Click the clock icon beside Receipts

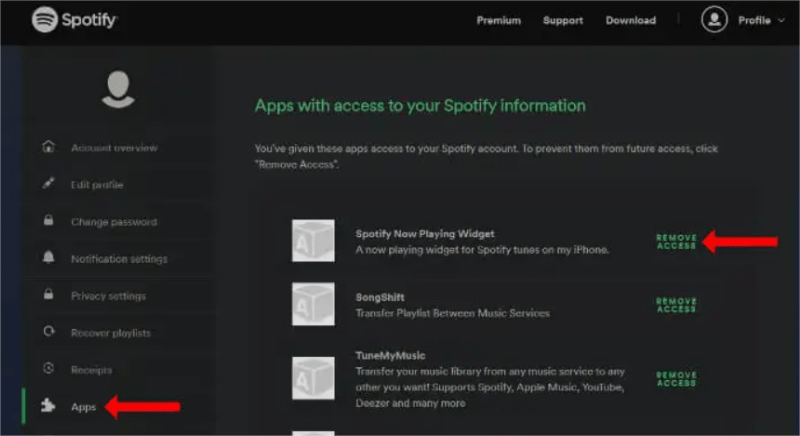[48, 368]
